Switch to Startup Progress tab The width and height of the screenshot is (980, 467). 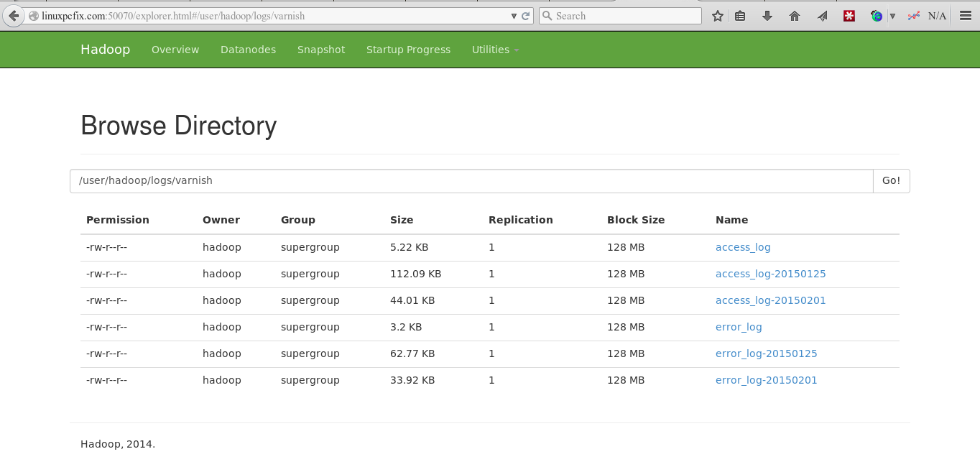point(408,50)
